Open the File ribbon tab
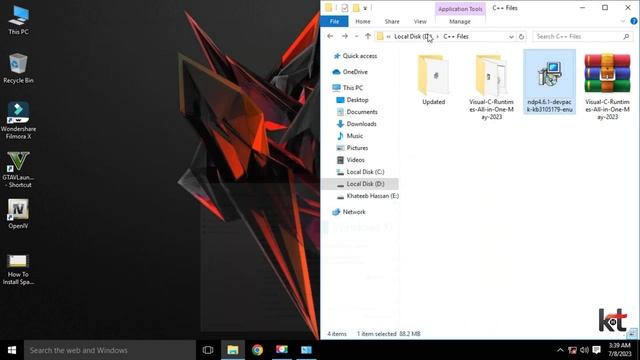This screenshot has width=640, height=360. (x=334, y=21)
